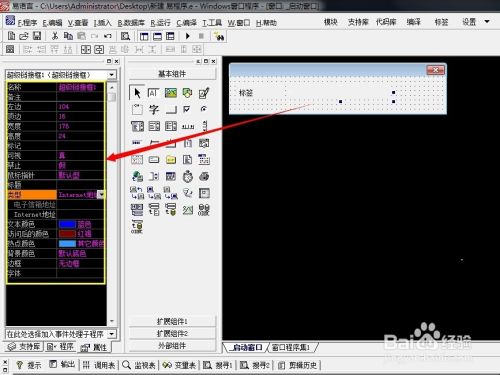Open the T.工具 menu
Image resolution: width=500 pixels, height=375 pixels.
pos(212,23)
